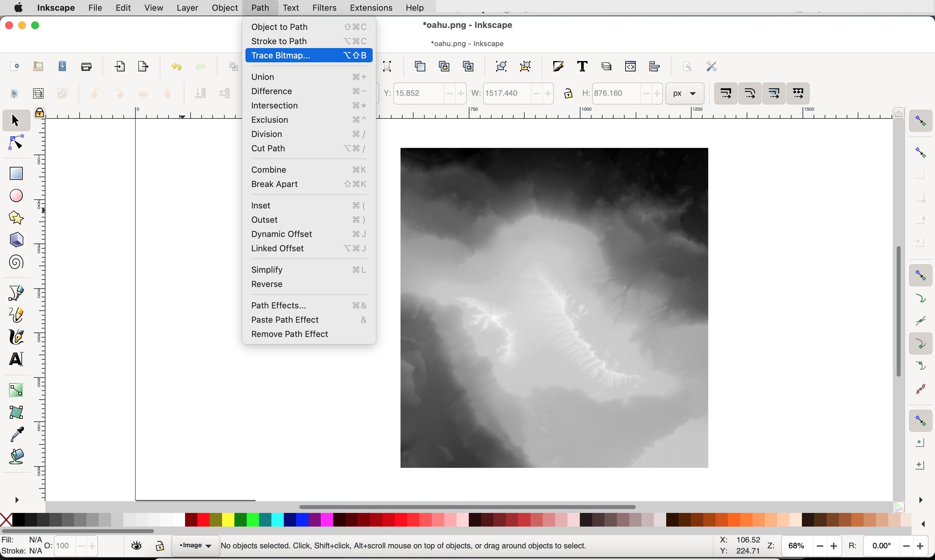
Task: Click the Combine paths button
Action: (268, 169)
